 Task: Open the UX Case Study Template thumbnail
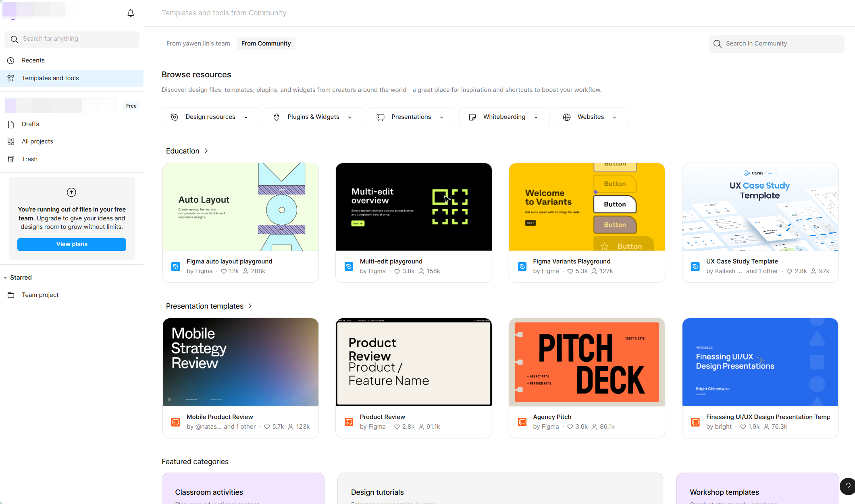[x=760, y=207]
